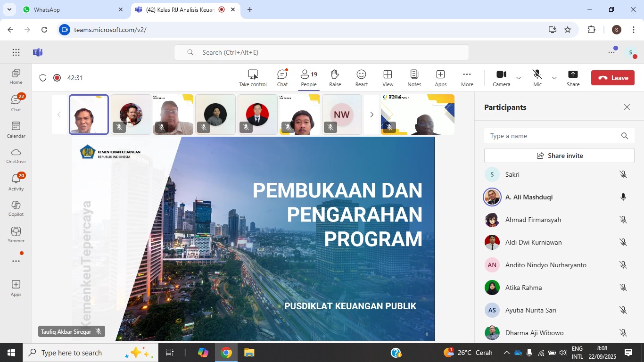644x362 pixels.
Task: Toggle mic icon for Ayutia Nurita Sari
Action: (623, 310)
